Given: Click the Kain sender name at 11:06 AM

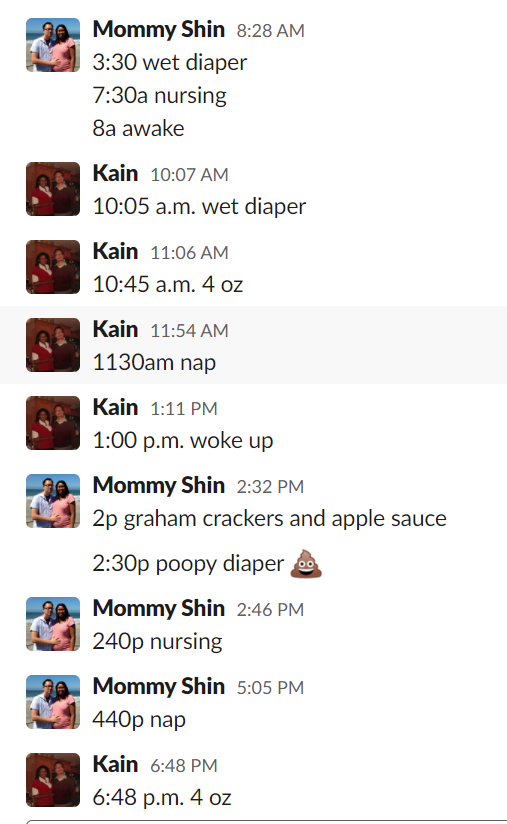Looking at the screenshot, I should point(116,251).
